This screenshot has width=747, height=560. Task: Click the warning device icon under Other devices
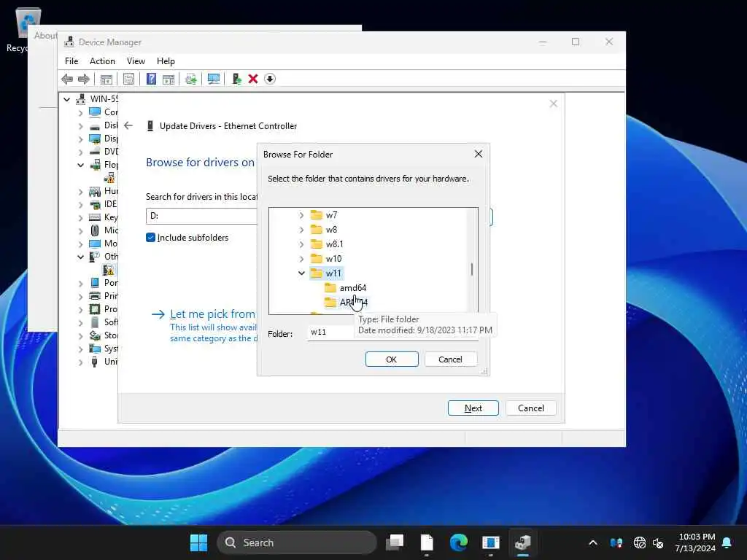[x=109, y=270]
